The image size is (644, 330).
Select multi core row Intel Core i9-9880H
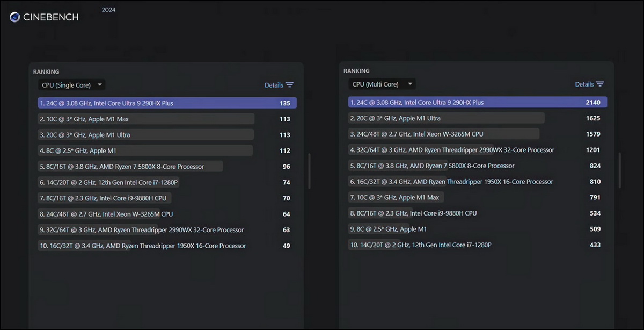click(478, 213)
